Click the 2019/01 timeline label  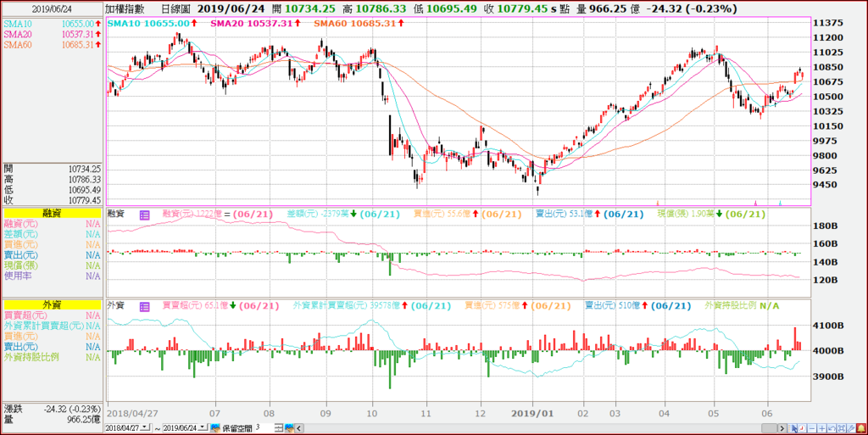point(532,414)
